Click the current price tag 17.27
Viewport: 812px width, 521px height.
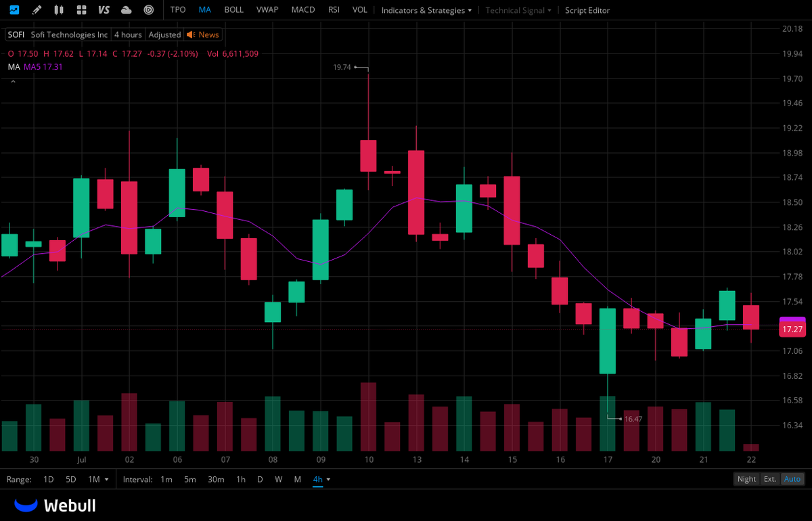pyautogui.click(x=792, y=330)
